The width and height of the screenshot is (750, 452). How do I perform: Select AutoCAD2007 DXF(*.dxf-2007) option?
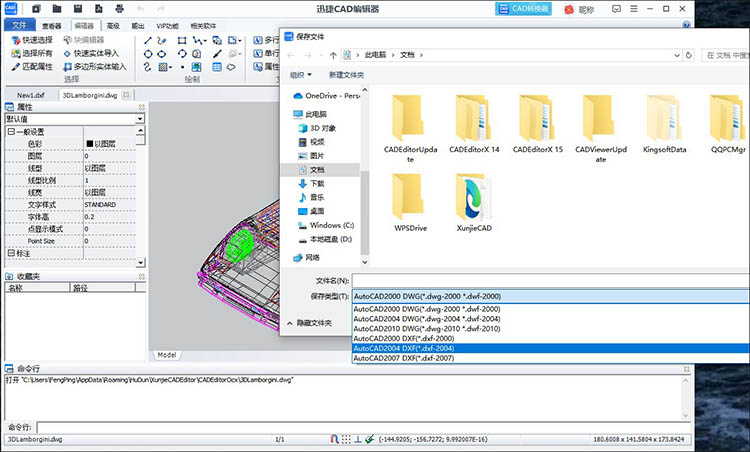pyautogui.click(x=550, y=358)
